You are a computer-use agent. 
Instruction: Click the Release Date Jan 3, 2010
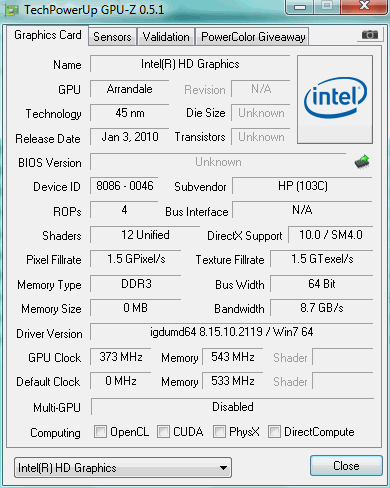click(129, 137)
